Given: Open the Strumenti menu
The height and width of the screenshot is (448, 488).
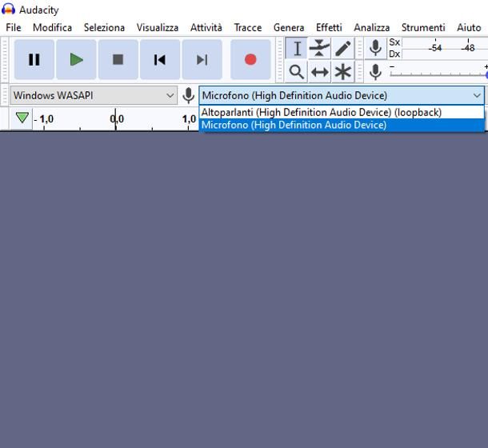Looking at the screenshot, I should pyautogui.click(x=423, y=27).
